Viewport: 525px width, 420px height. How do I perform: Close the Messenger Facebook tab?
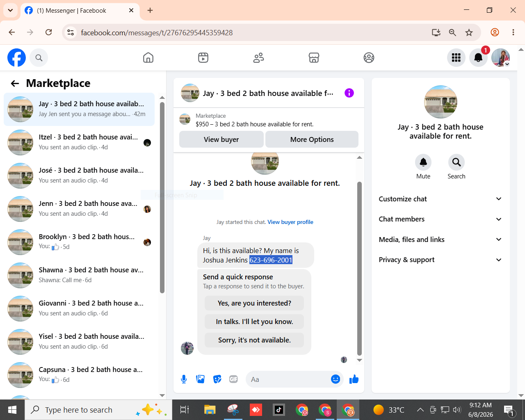[131, 10]
